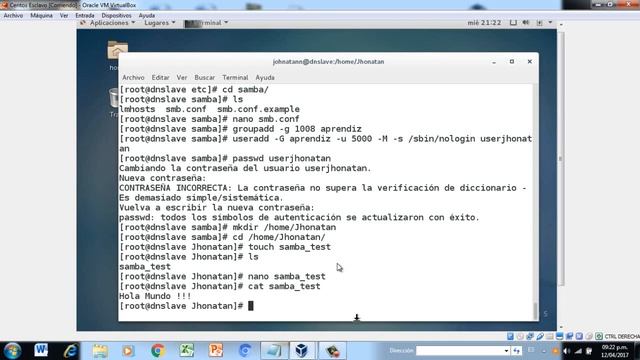Open PowerPoint from the taskbar
Screen dimensions: 640x360
coord(216,351)
